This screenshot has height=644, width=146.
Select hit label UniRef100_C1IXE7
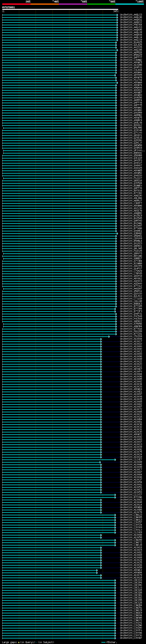pyautogui.click(x=131, y=459)
